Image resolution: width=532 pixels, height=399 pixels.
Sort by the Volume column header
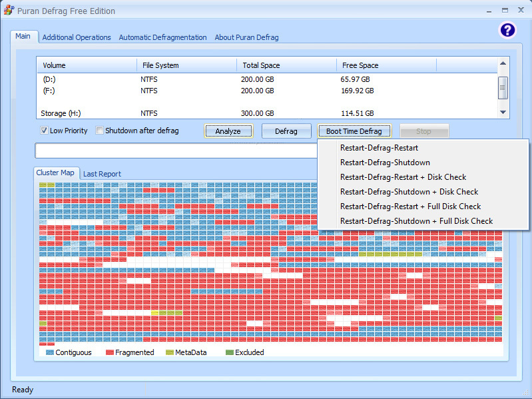click(87, 65)
